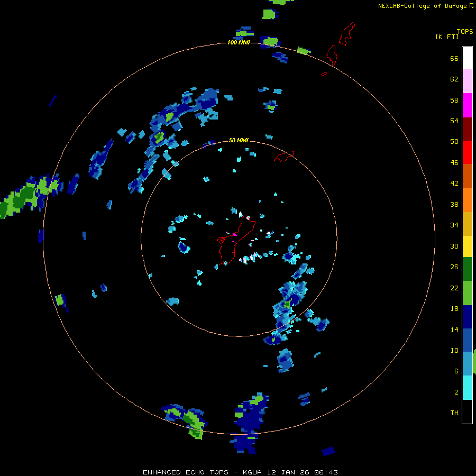Click the white swatch atop the legend
The height and width of the screenshot is (476, 476).
point(467,58)
